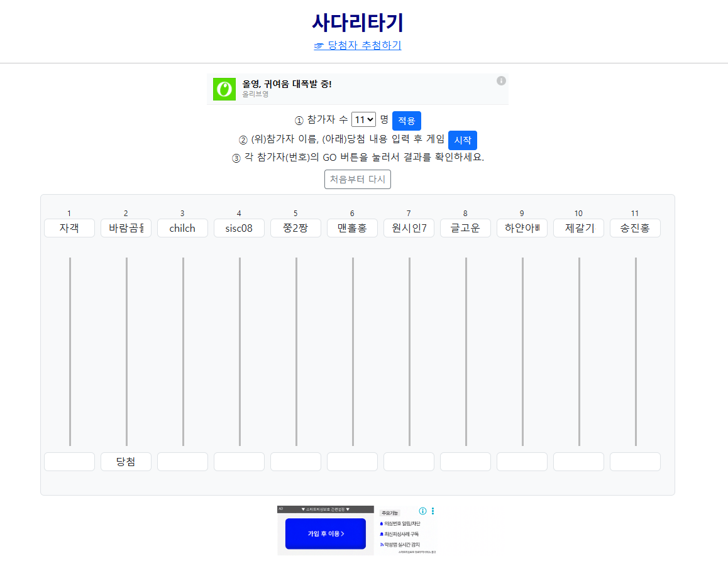This screenshot has width=728, height=571.
Task: Select participant 4 name field sisc08
Action: click(x=239, y=228)
